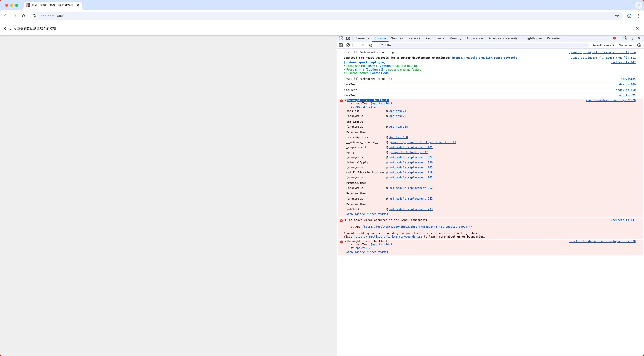Create a live expression with the eye icon
The image size is (644, 356).
(x=371, y=45)
